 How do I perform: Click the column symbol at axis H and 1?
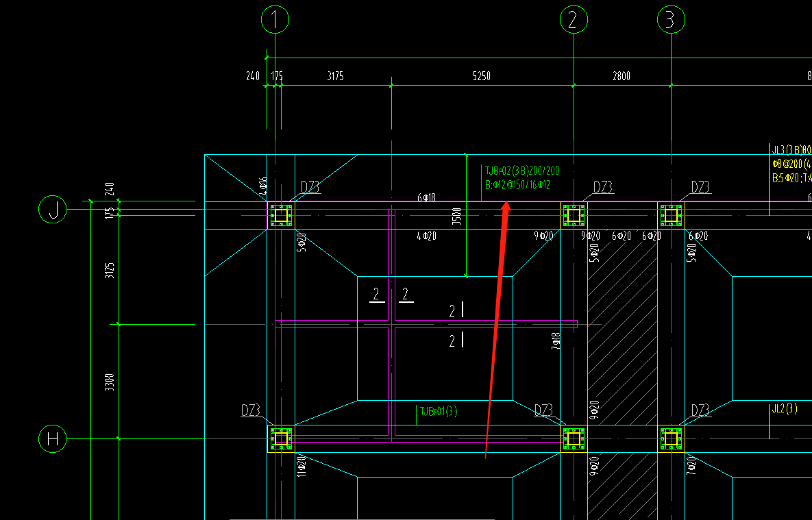coord(281,439)
